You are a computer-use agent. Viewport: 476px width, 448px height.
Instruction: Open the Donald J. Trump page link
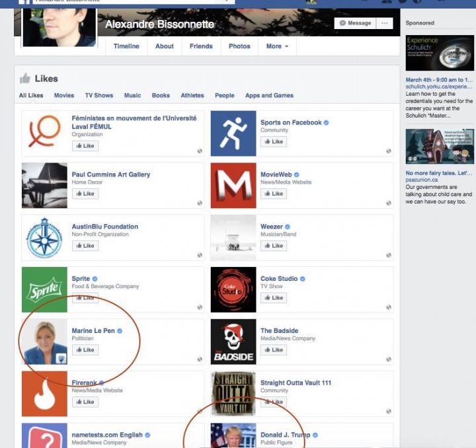[286, 435]
